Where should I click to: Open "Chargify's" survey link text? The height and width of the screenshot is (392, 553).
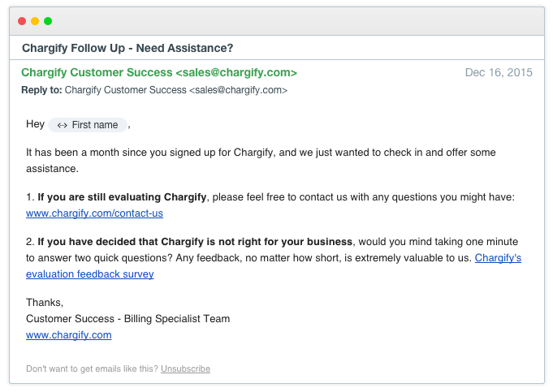pyautogui.click(x=498, y=258)
